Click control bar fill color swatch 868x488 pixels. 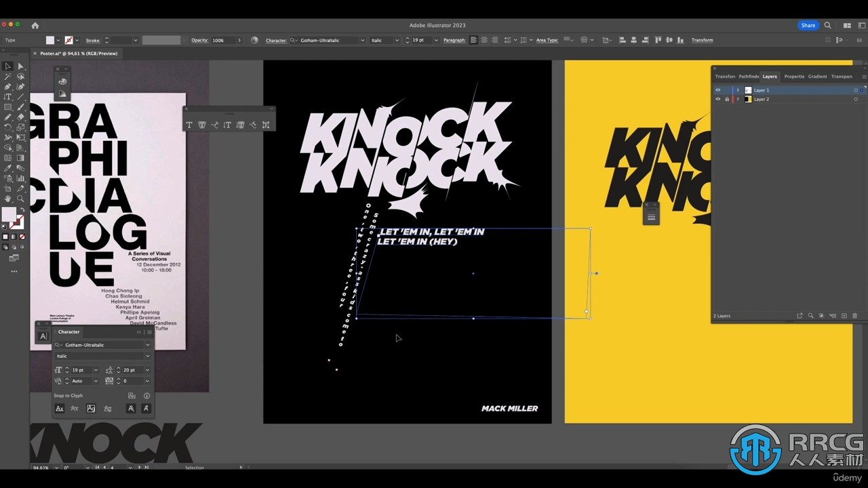(x=50, y=40)
